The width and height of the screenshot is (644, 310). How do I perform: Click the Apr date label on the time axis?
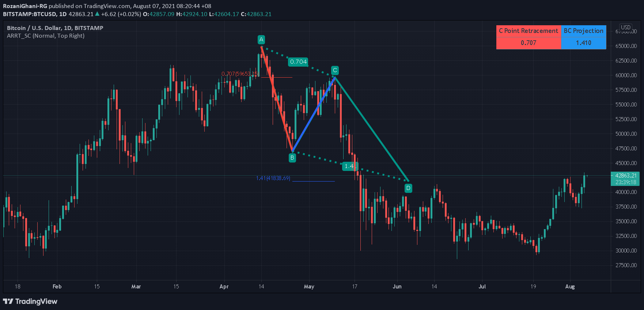pos(224,287)
